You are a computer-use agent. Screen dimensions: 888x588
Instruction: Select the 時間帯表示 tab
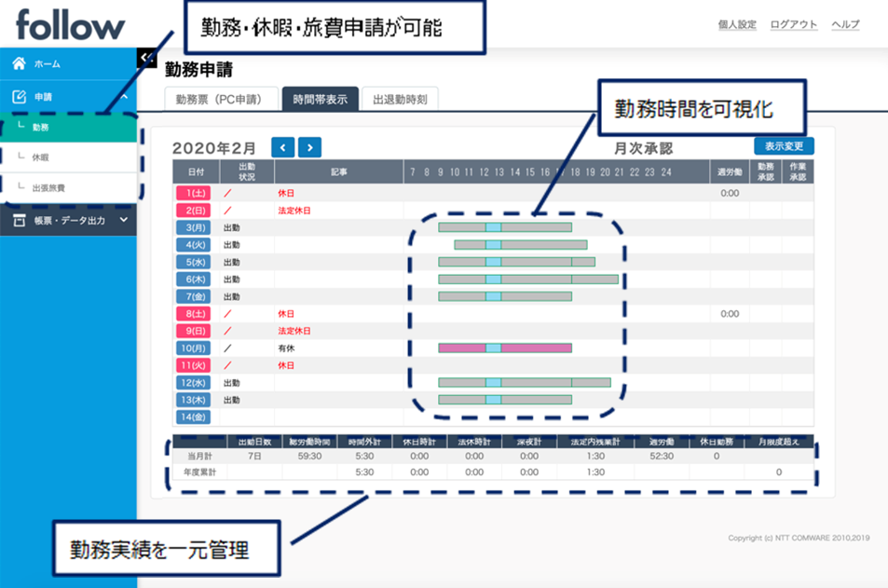tap(320, 100)
